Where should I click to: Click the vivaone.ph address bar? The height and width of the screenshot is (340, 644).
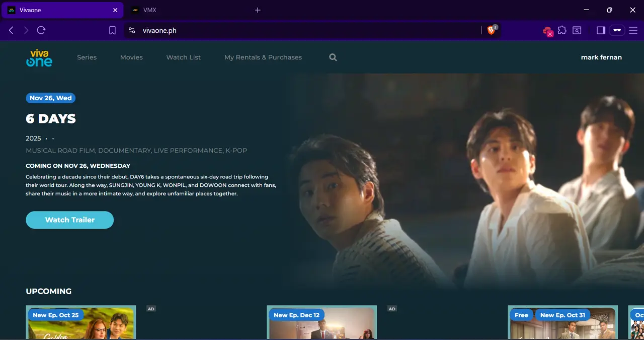point(302,30)
